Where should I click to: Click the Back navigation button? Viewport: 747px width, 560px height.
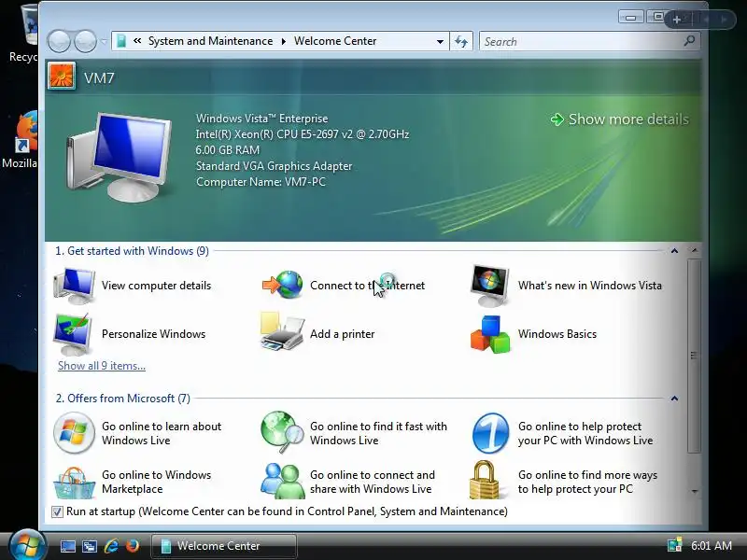(60, 41)
